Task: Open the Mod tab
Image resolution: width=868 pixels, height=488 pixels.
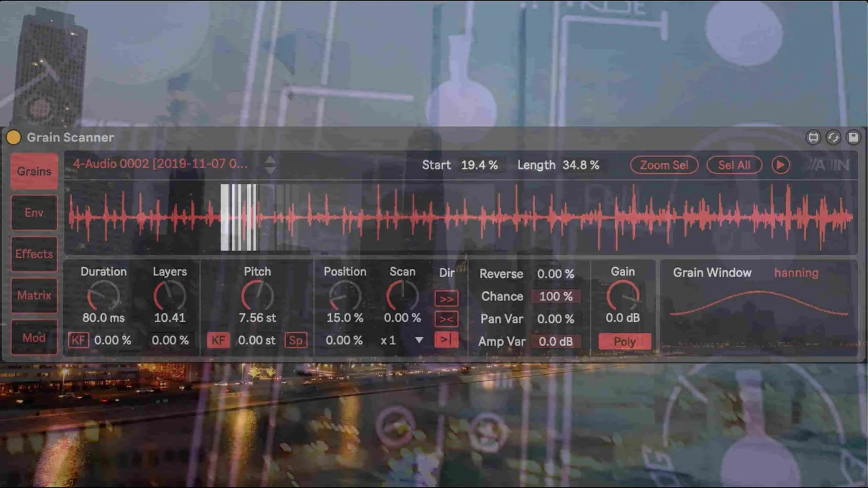Action: (34, 337)
